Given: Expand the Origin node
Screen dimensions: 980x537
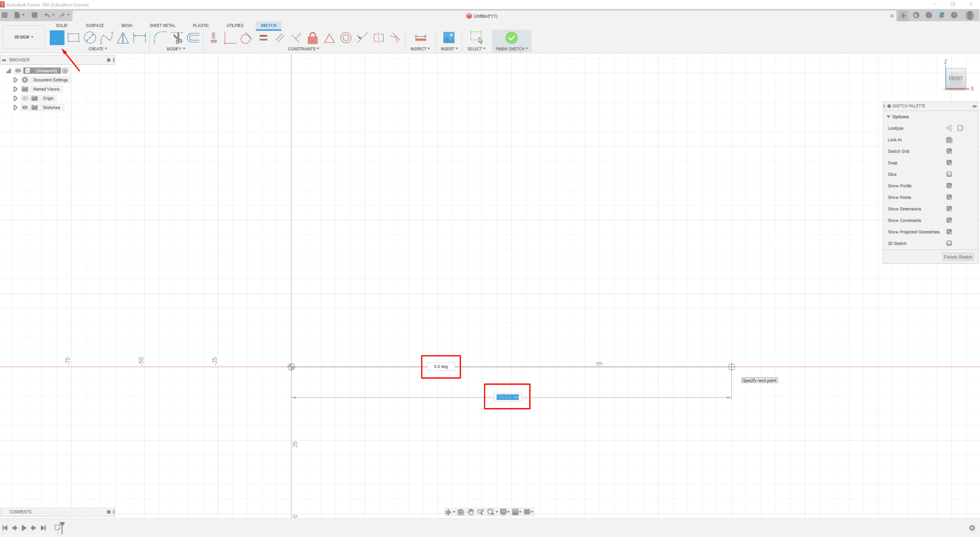Looking at the screenshot, I should (15, 98).
